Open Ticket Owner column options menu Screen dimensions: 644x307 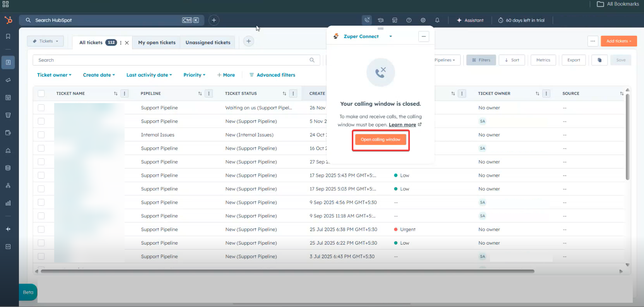point(546,93)
